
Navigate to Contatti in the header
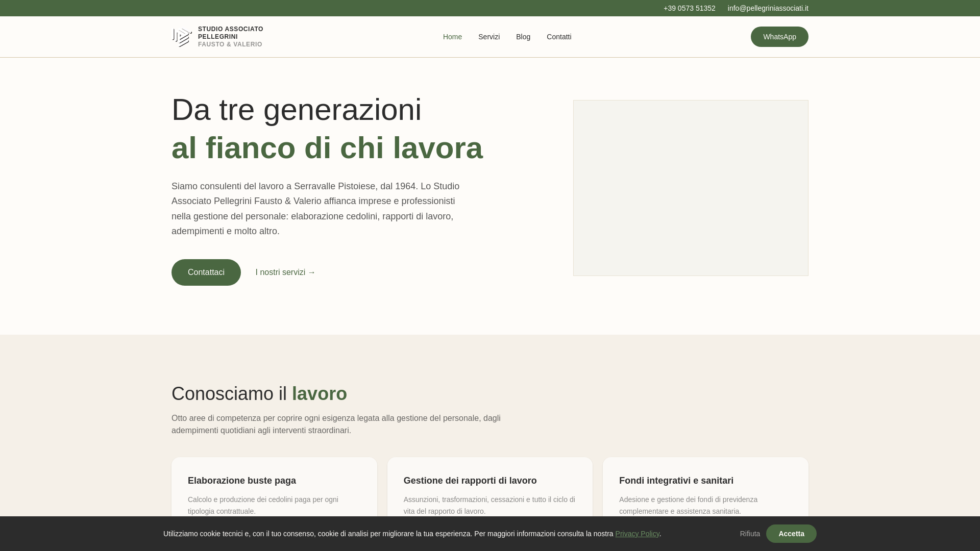pos(559,37)
